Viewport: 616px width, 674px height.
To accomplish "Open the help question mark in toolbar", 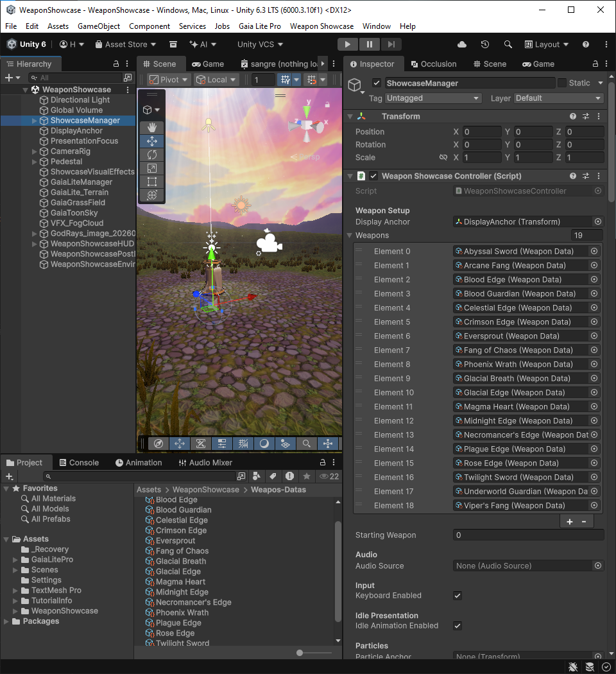I will pos(585,44).
